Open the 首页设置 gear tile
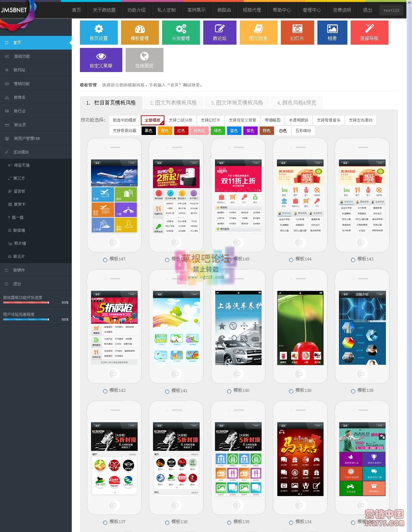This screenshot has width=412, height=532. (x=99, y=32)
